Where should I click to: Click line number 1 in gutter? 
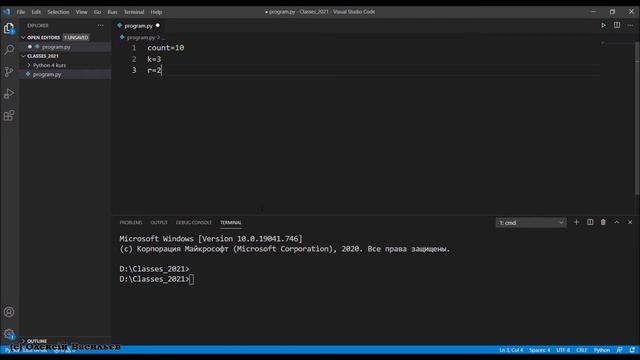(134, 48)
